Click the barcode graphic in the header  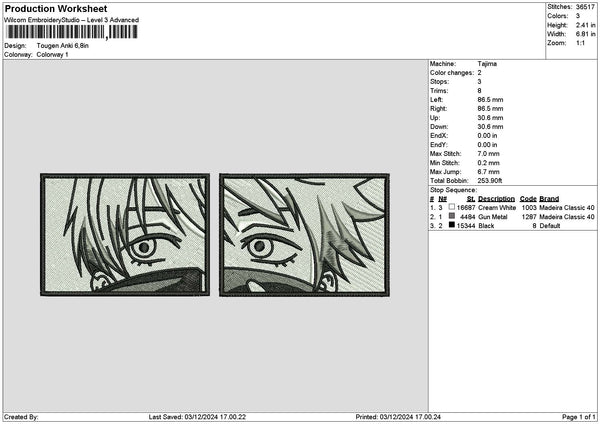pyautogui.click(x=72, y=32)
